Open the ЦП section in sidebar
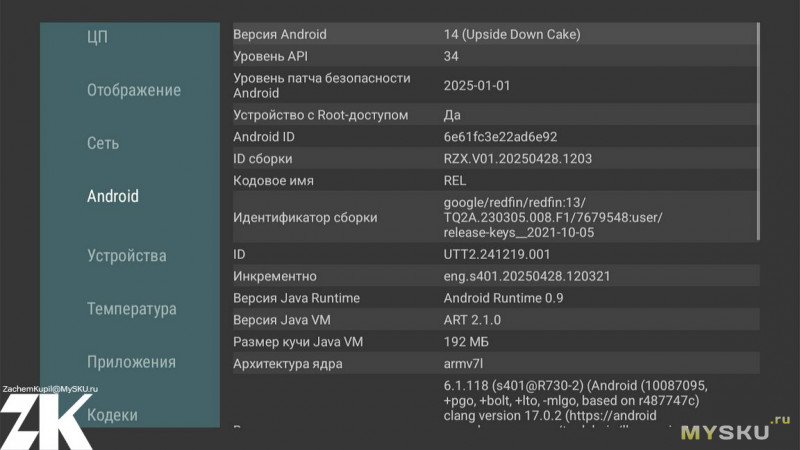This screenshot has width=800, height=450. click(x=97, y=37)
